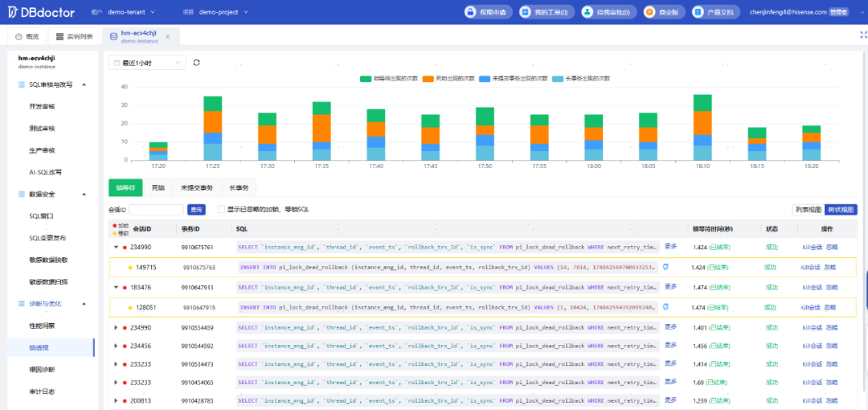Toggle the orange 死锁 legend series
The width and height of the screenshot is (868, 410).
tap(449, 79)
